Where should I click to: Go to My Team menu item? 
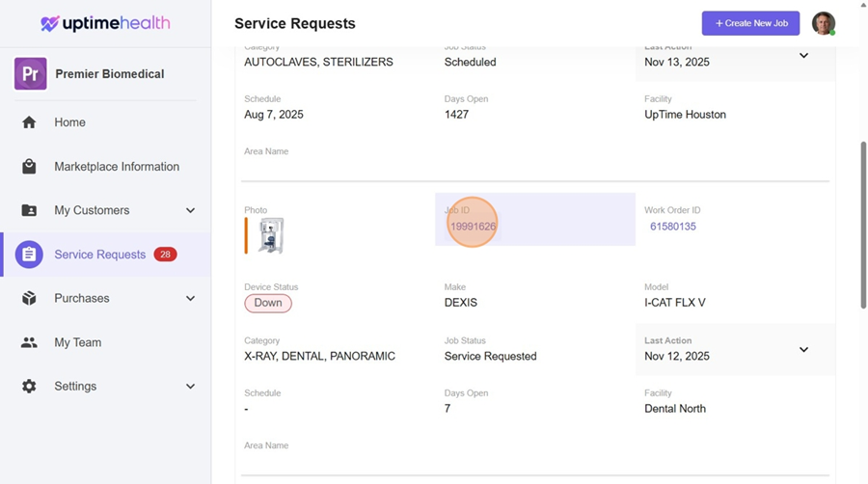(x=77, y=342)
